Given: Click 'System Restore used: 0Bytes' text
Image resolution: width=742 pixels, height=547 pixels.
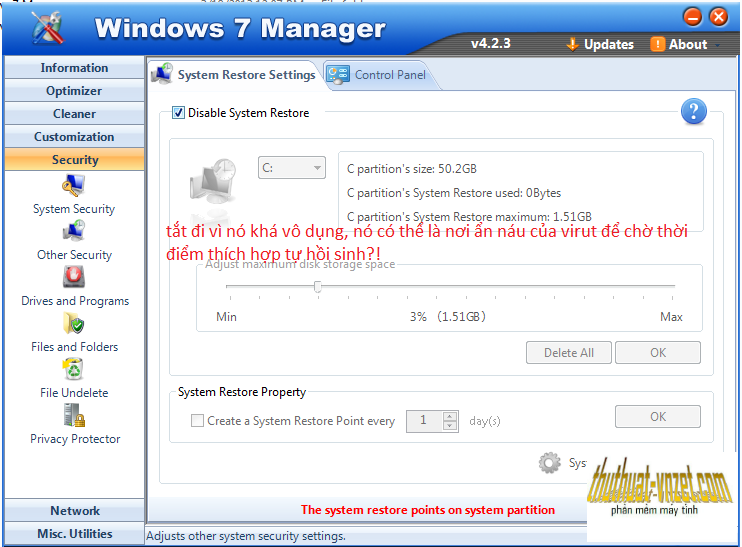Looking at the screenshot, I should click(454, 193).
